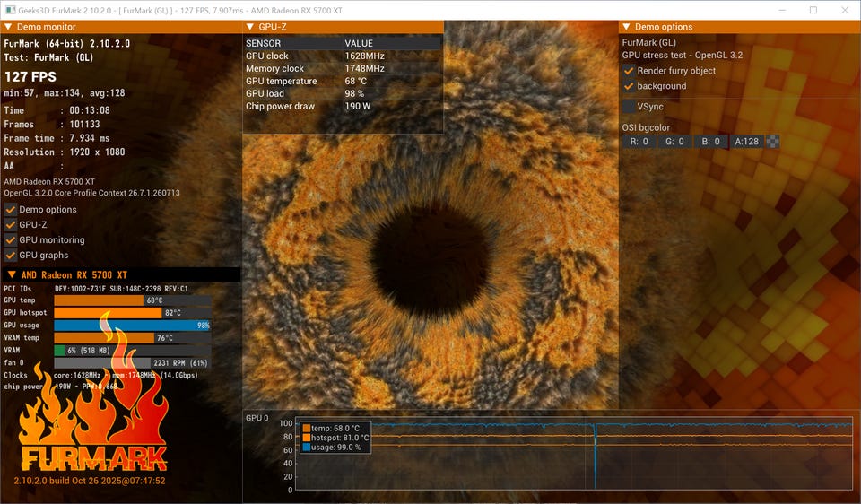Select the GPU temperature 68 °C row

point(344,82)
